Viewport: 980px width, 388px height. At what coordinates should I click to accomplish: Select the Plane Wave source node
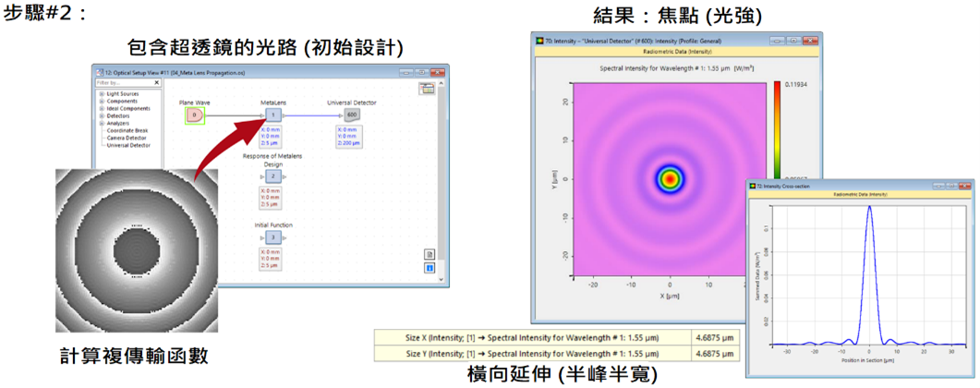[195, 116]
